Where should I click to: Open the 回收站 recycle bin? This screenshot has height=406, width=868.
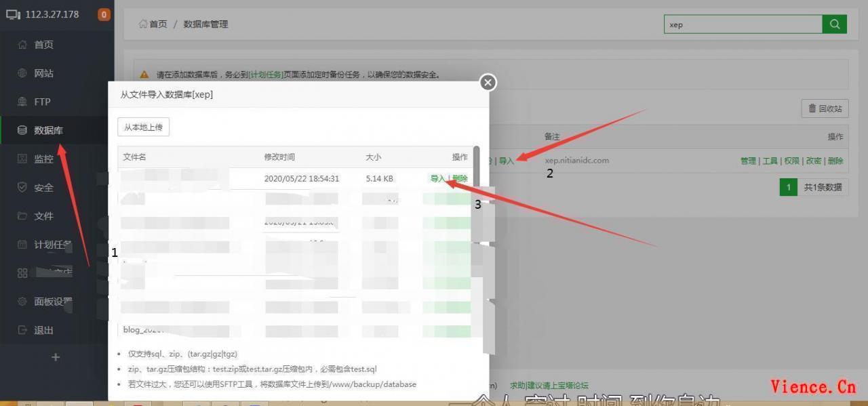click(x=825, y=108)
